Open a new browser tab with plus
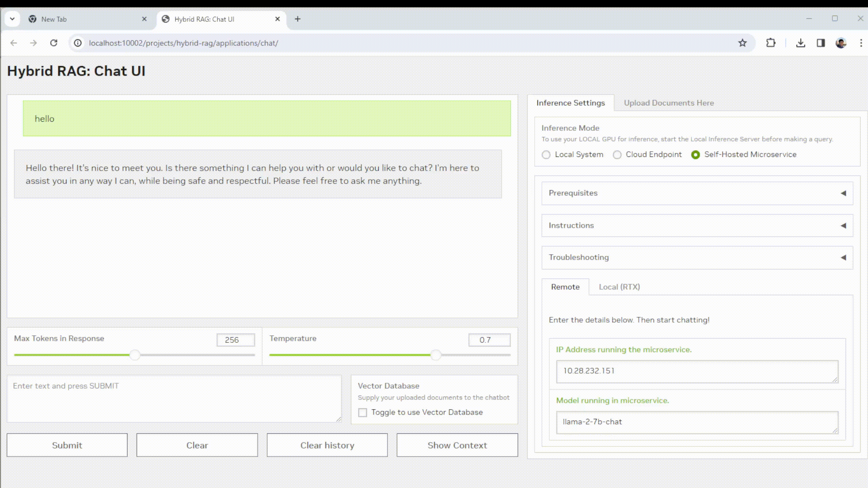This screenshot has width=868, height=488. pos(297,19)
